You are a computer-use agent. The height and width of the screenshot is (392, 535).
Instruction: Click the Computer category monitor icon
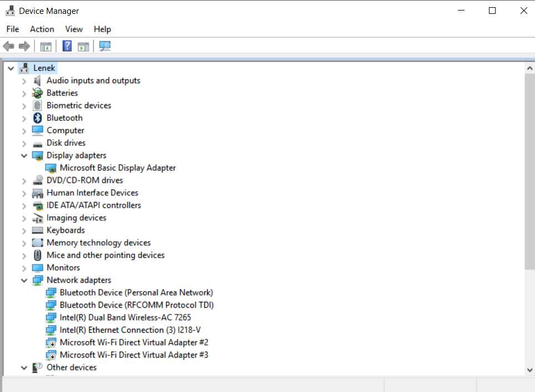click(x=38, y=130)
